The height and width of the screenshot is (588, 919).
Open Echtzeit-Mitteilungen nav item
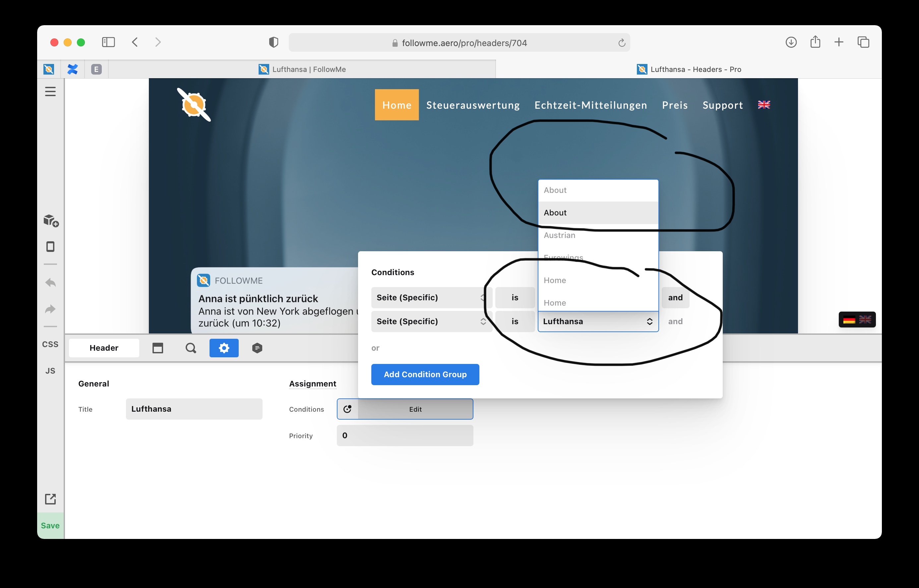pos(591,105)
